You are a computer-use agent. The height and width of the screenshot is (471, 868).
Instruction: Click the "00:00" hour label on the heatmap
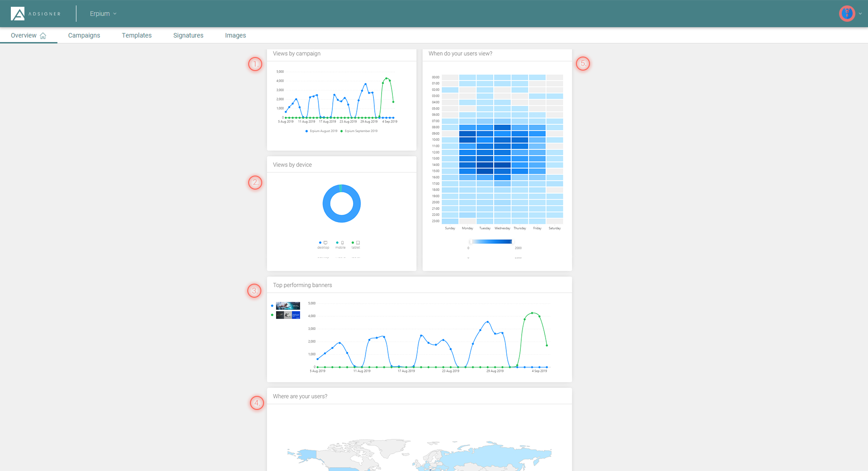436,77
